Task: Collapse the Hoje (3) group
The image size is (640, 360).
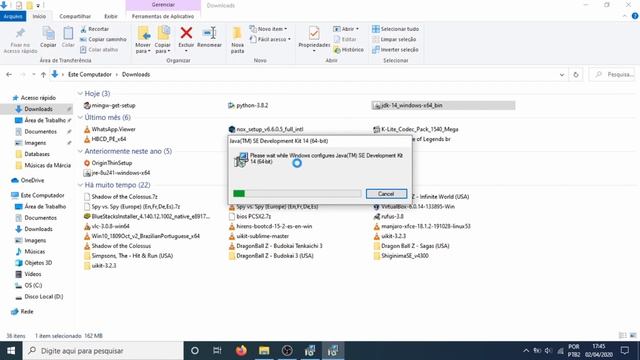Action: (x=80, y=93)
